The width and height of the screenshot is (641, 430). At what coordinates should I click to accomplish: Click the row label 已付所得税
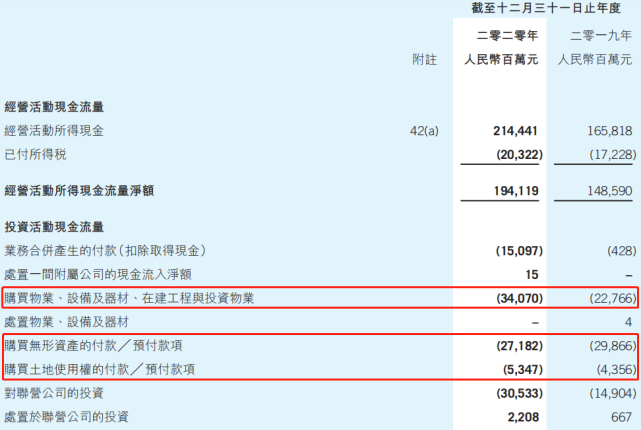(x=35, y=155)
